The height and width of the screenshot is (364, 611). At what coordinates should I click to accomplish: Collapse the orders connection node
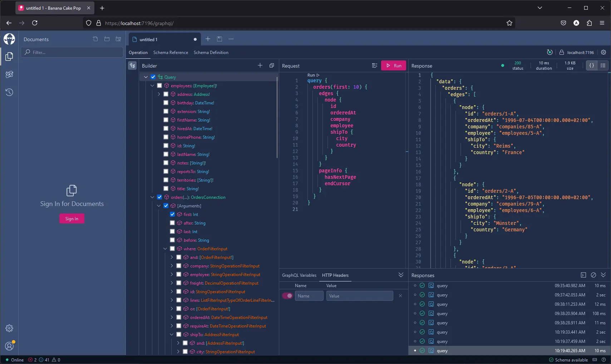tap(152, 197)
